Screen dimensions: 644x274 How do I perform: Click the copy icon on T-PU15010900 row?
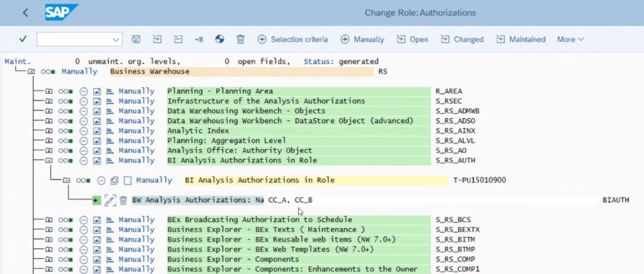pyautogui.click(x=114, y=180)
